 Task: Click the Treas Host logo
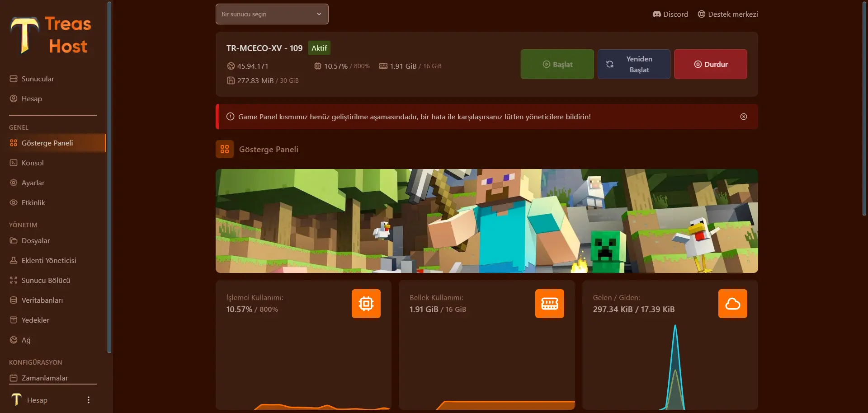click(x=51, y=35)
